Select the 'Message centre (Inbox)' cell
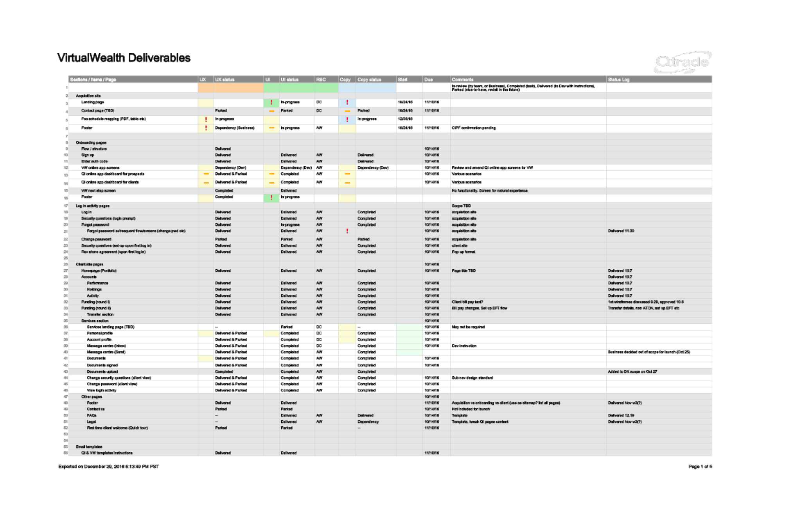The height and width of the screenshot is (523, 812). pyautogui.click(x=133, y=346)
